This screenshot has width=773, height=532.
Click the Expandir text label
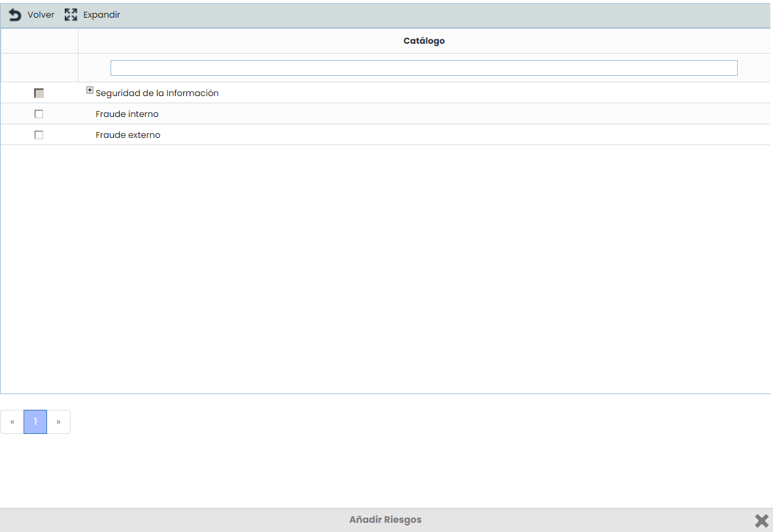[101, 14]
